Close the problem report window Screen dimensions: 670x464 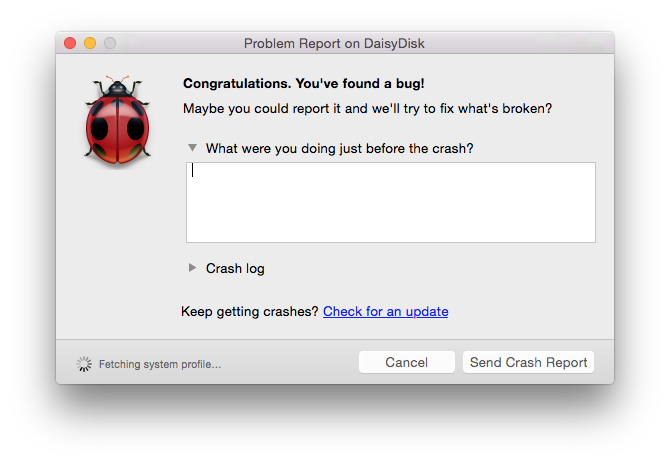70,43
